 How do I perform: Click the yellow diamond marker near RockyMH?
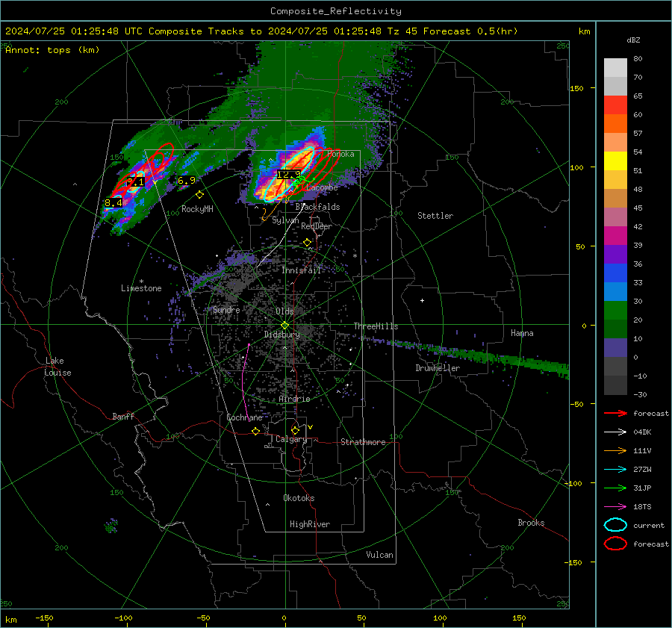coord(199,195)
